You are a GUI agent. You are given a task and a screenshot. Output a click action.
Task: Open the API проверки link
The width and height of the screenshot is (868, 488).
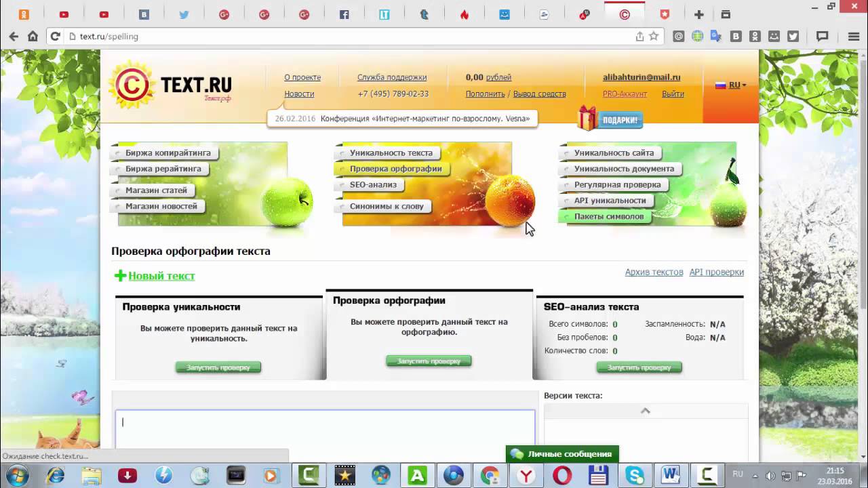717,272
